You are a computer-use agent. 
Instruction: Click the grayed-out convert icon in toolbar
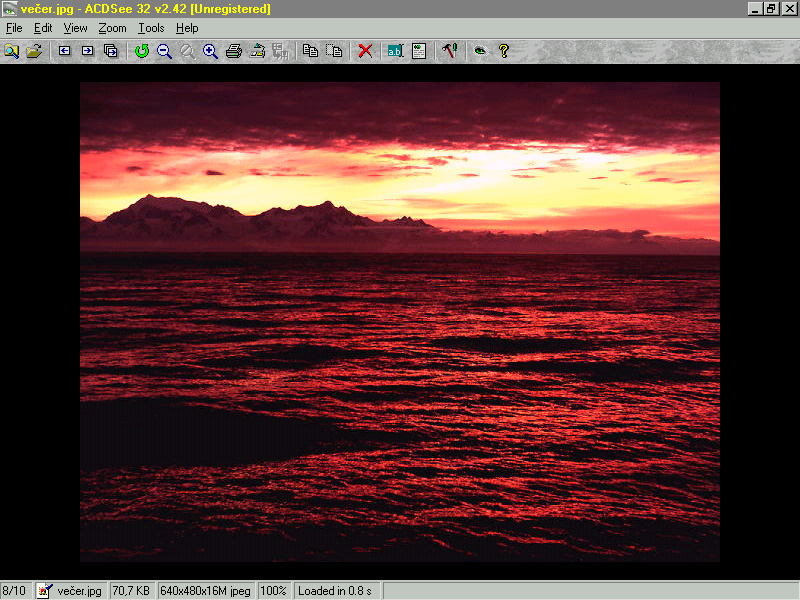point(280,51)
